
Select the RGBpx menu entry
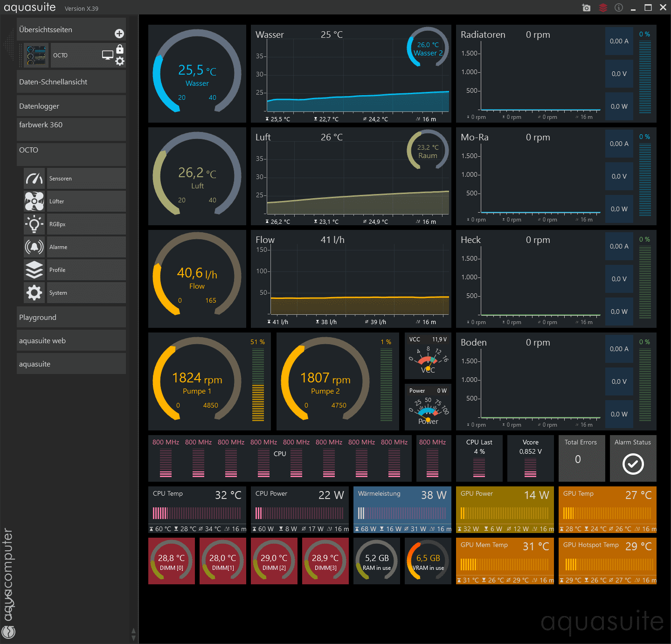pyautogui.click(x=86, y=224)
